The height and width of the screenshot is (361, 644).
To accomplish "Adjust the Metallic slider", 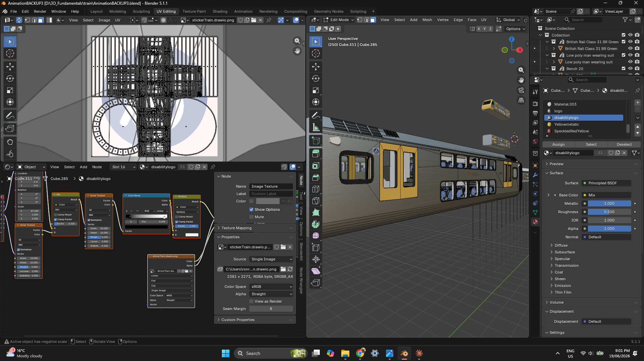I will 609,203.
